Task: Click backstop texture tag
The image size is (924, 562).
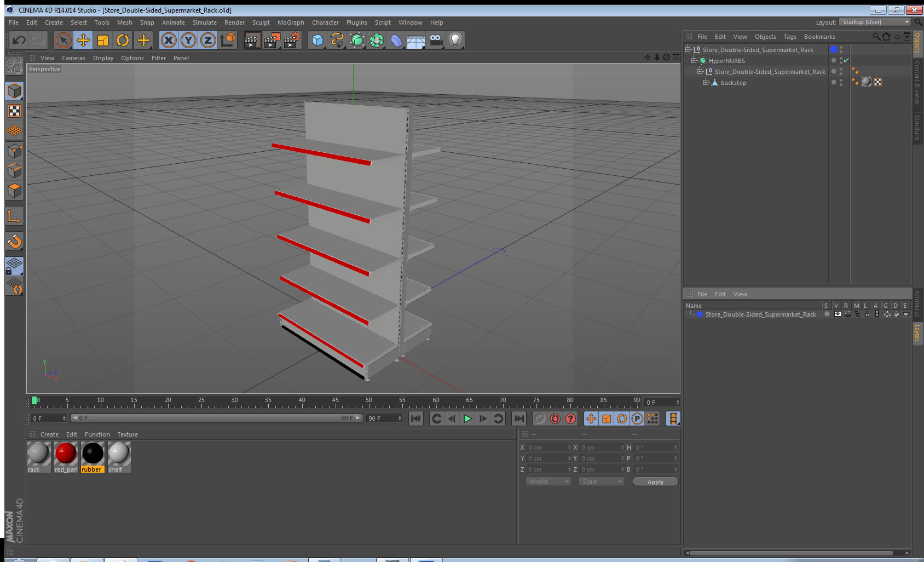Action: point(866,82)
